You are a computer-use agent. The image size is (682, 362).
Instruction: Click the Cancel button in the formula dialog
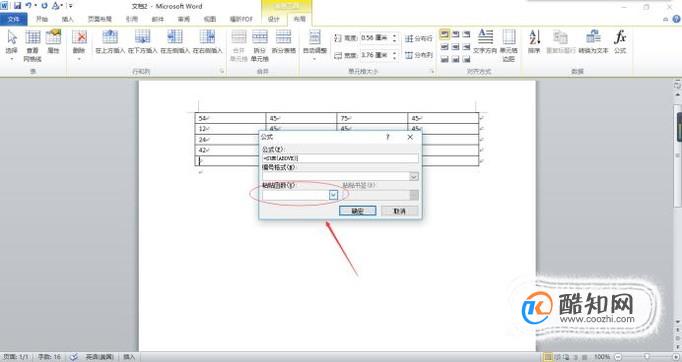click(x=399, y=211)
